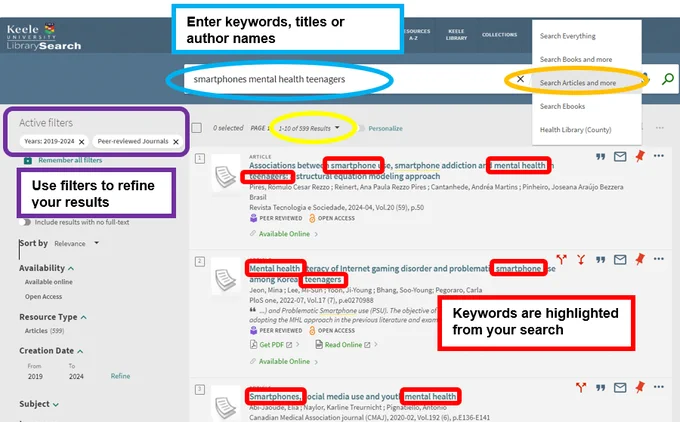Filter by Available online

pyautogui.click(x=49, y=282)
